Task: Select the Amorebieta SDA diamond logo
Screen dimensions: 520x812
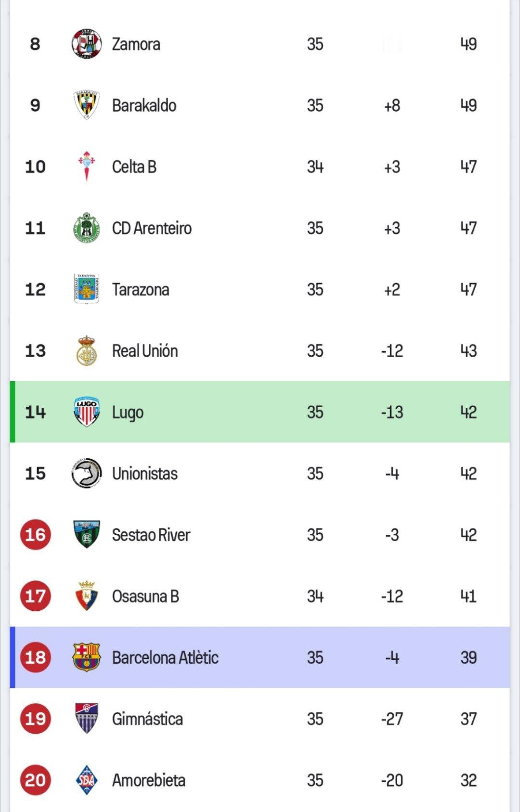Action: pyautogui.click(x=86, y=780)
